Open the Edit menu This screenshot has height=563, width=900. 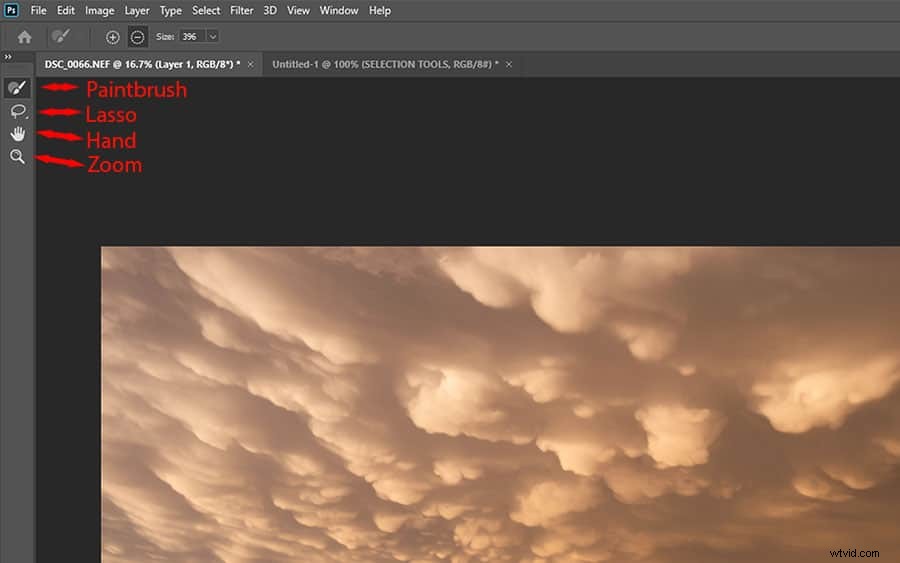[x=65, y=10]
